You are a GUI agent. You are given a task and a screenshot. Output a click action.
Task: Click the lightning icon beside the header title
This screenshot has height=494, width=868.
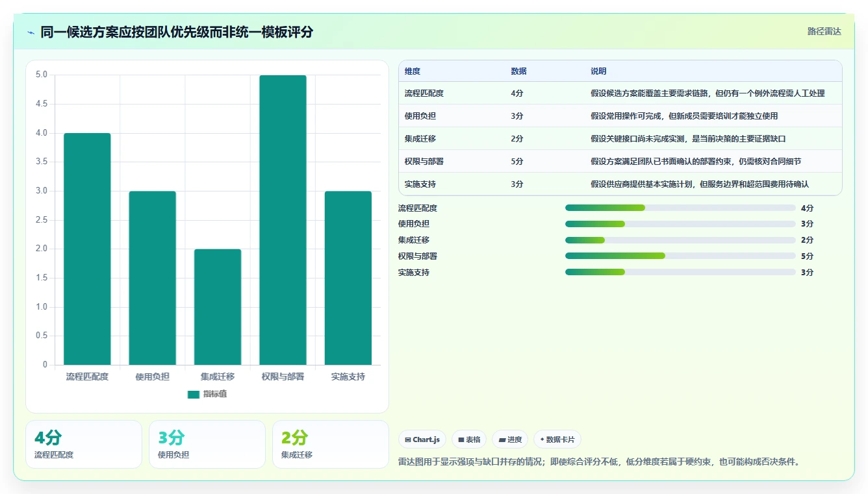pyautogui.click(x=31, y=32)
